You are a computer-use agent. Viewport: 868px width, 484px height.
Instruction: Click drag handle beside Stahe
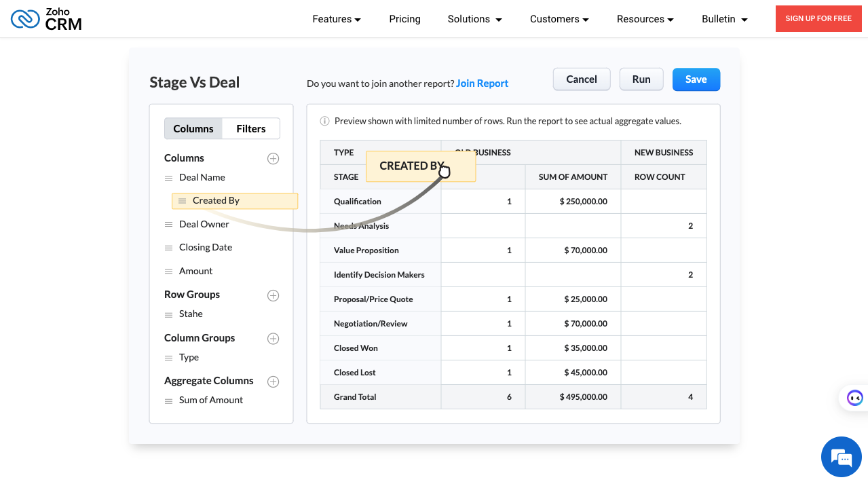[169, 314]
